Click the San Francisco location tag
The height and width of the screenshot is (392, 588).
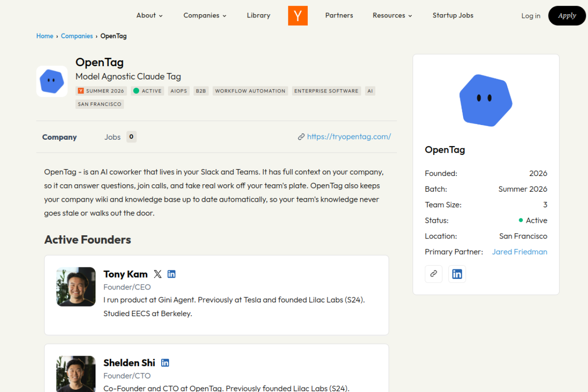click(x=100, y=104)
